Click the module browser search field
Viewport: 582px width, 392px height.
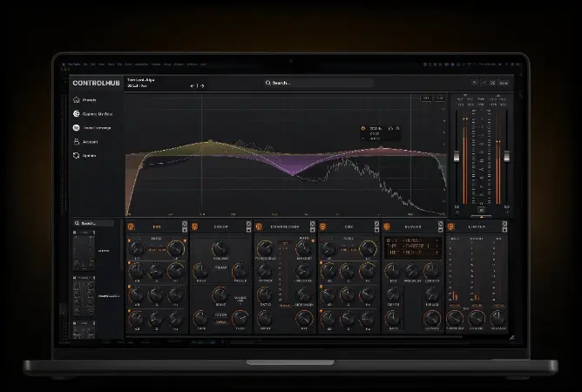(96, 224)
